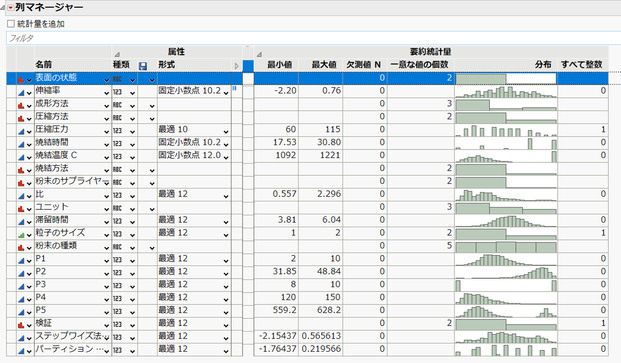Viewport: 621px width, 363px height.
Task: Click the continuous icon for P3
Action: (21, 286)
